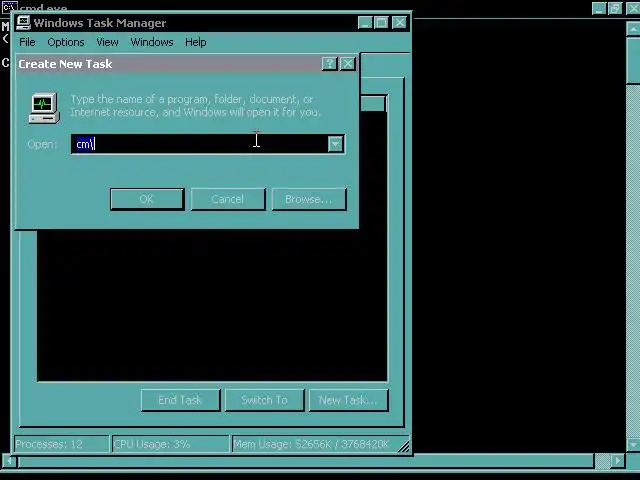Click the Task Manager title bar icon
Image resolution: width=640 pixels, height=480 pixels.
pos(23,22)
